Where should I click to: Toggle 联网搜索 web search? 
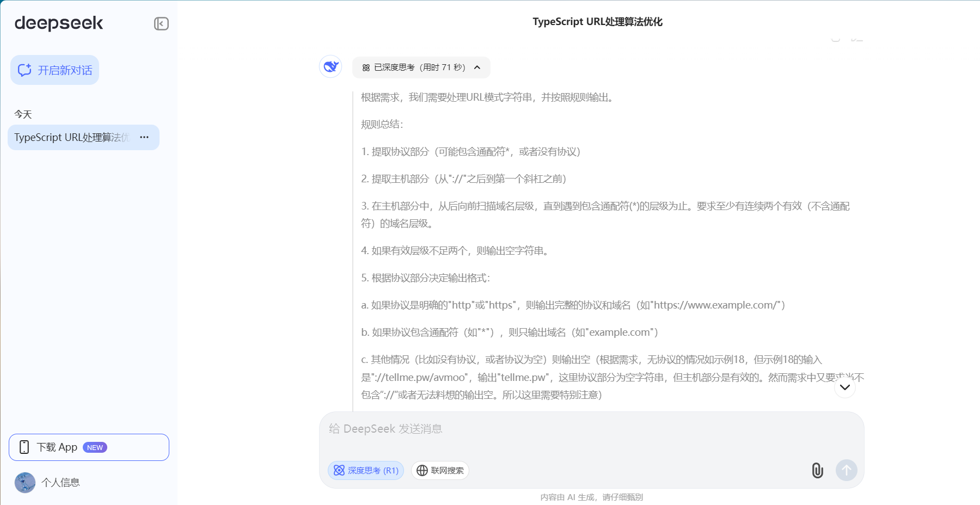coord(440,471)
